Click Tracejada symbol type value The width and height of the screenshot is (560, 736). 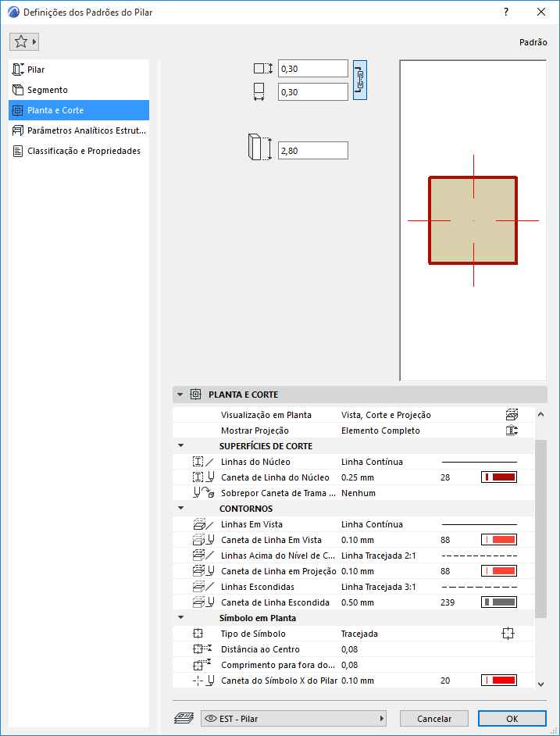coord(359,634)
